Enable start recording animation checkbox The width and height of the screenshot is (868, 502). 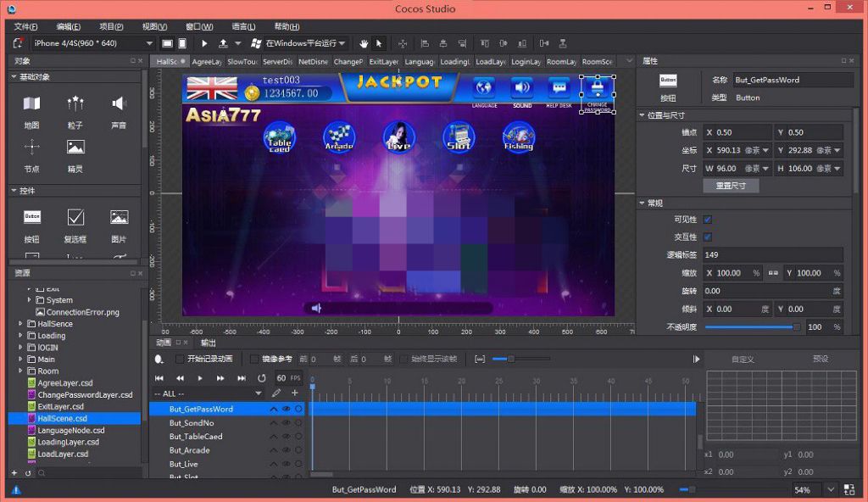pyautogui.click(x=180, y=359)
